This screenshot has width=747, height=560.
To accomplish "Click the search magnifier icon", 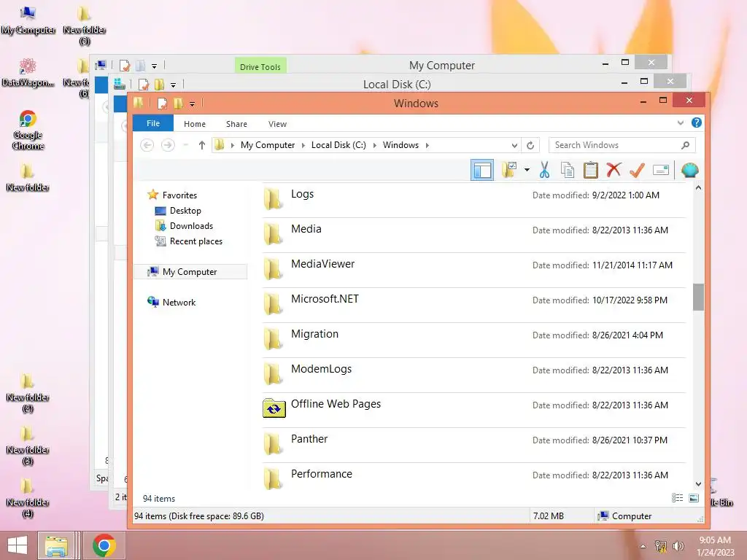I will [x=686, y=145].
